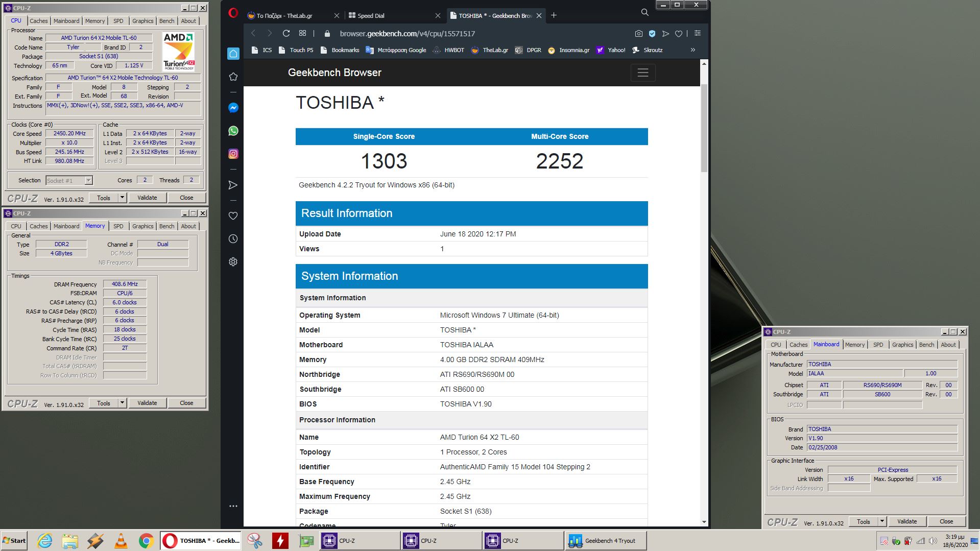Click clock in system tray

954,541
